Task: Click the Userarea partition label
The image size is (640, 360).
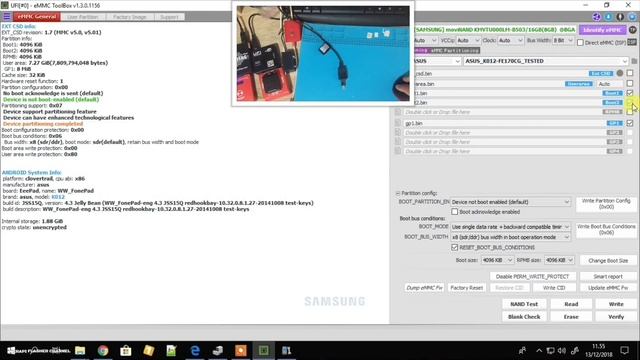Action: click(x=579, y=84)
